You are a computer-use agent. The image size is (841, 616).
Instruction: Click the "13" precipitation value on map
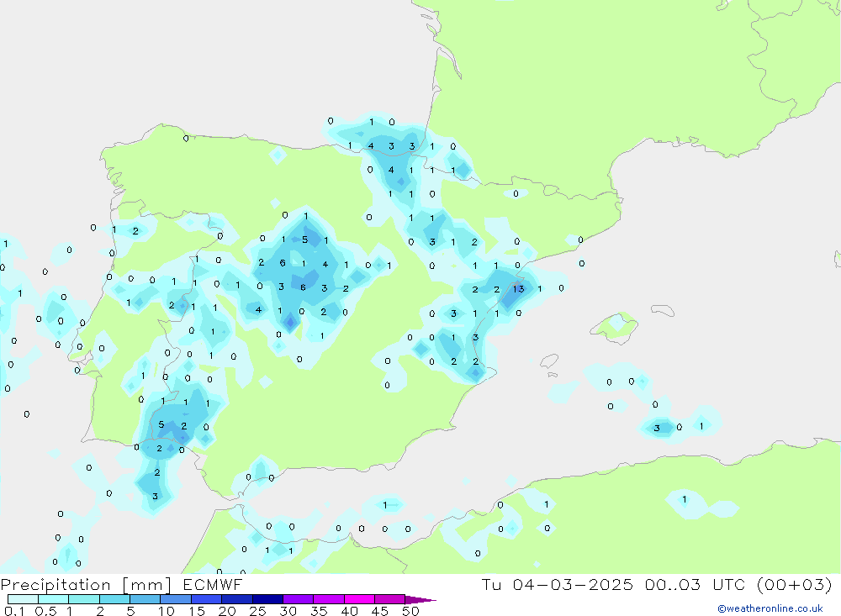pyautogui.click(x=518, y=289)
